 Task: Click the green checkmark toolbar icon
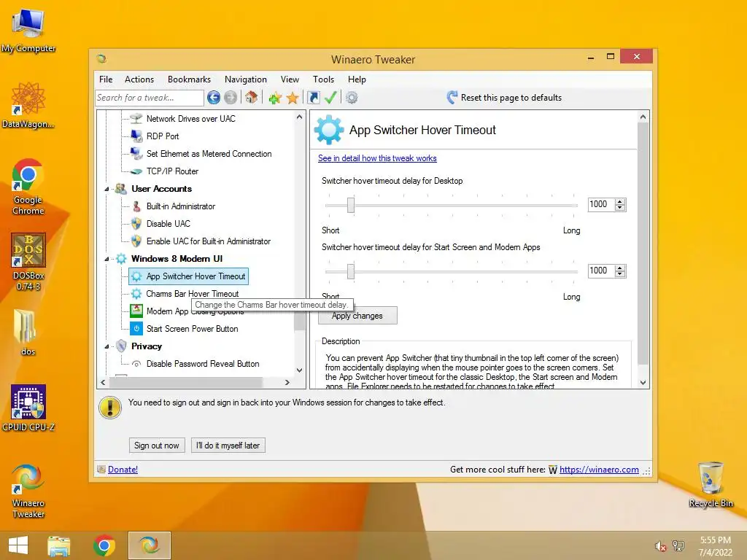coord(330,98)
